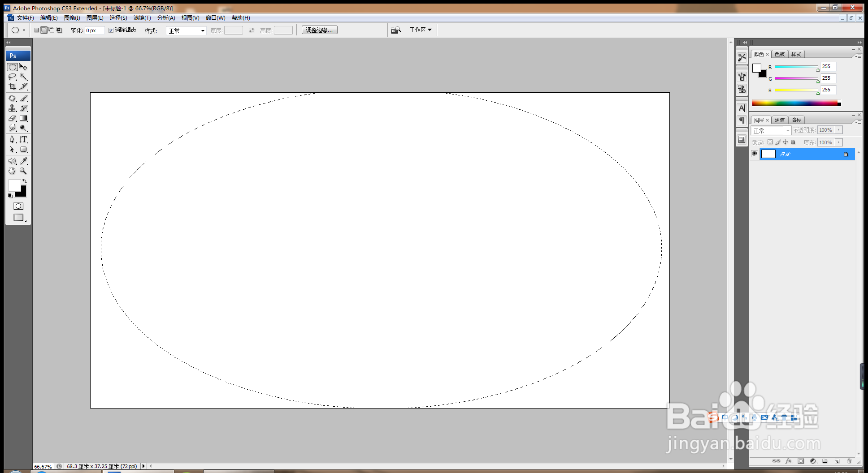The image size is (868, 473).
Task: Choose Intersect with Selection mode
Action: point(59,30)
